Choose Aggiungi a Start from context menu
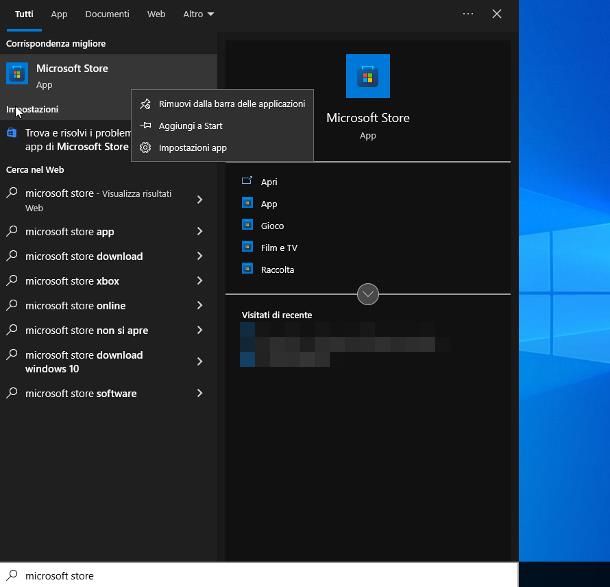 (x=223, y=126)
